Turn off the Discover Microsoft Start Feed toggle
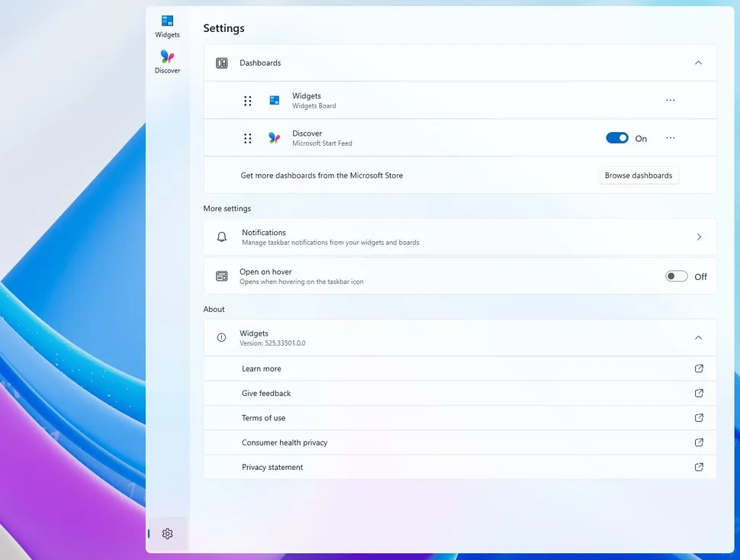740x560 pixels. [617, 138]
